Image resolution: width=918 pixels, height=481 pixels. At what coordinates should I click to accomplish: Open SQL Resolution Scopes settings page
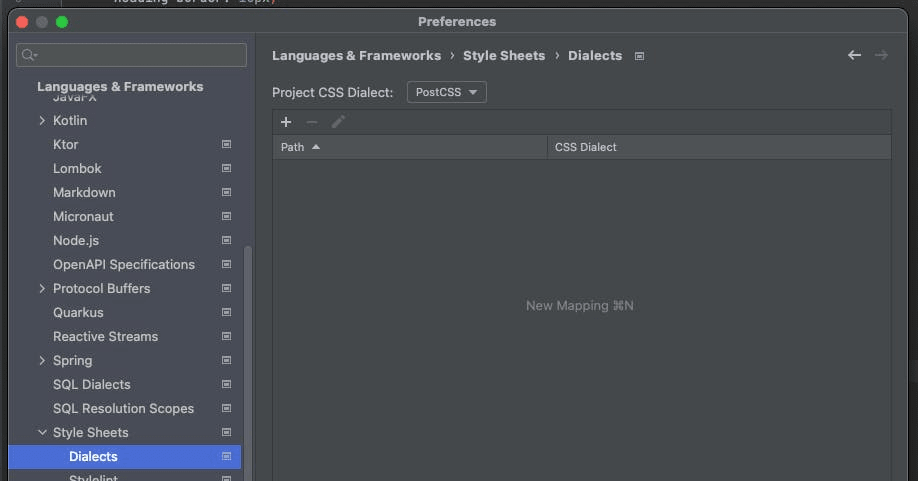click(123, 408)
